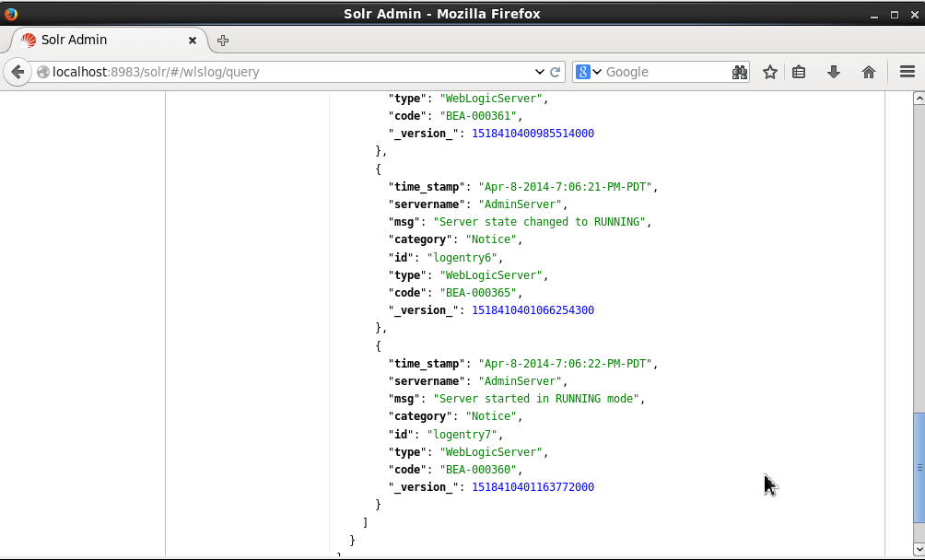Go back using the browser back arrow
The image size is (925, 560).
pos(18,73)
